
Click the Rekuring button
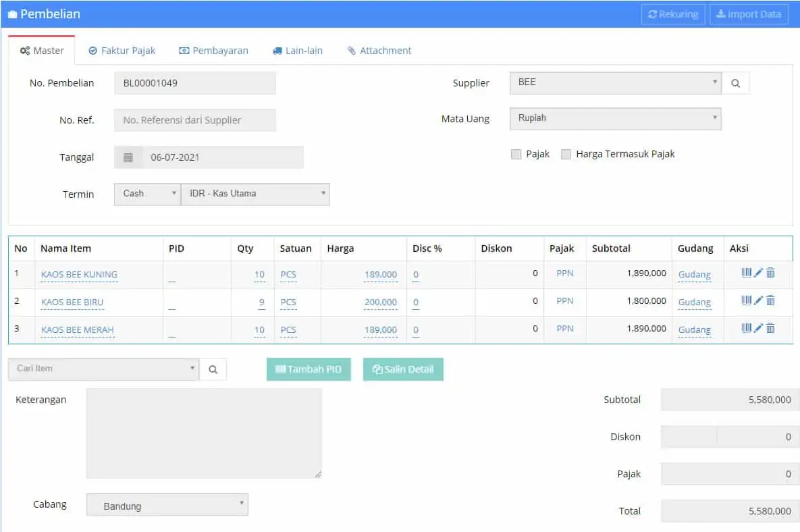click(673, 14)
